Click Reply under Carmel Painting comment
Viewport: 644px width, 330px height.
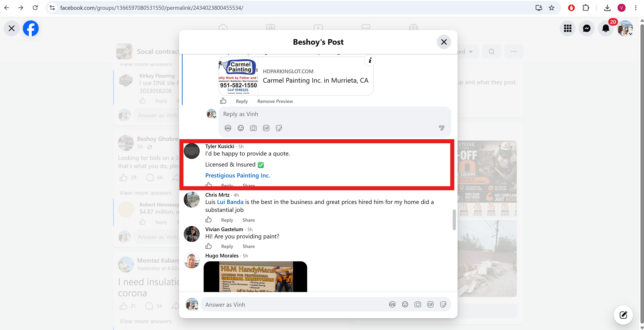[242, 101]
